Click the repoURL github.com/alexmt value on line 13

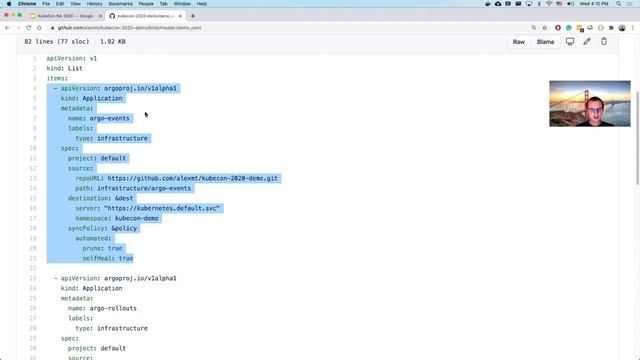tap(192, 178)
